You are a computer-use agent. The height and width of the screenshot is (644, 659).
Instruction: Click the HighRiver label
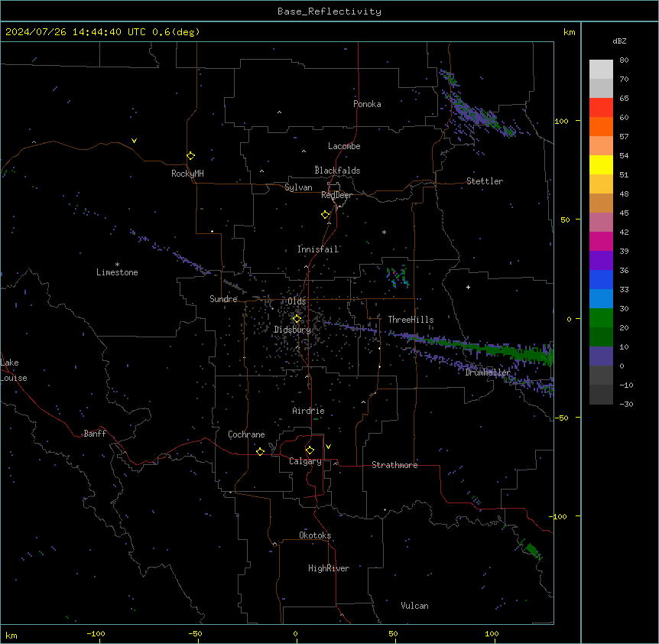tap(329, 568)
